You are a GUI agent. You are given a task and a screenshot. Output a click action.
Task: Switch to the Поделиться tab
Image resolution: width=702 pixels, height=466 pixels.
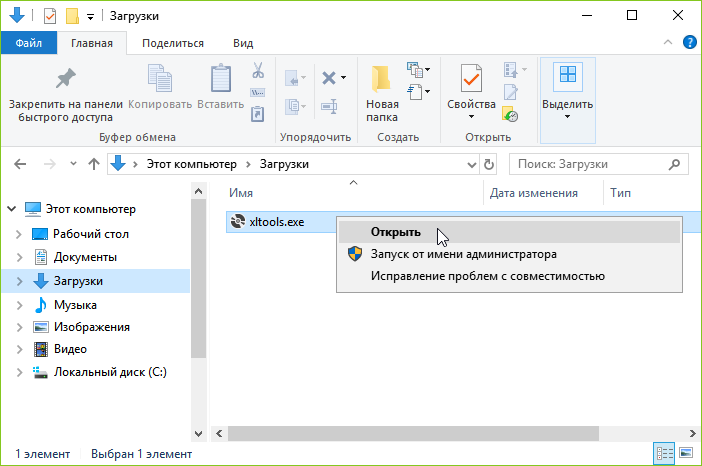tap(173, 43)
